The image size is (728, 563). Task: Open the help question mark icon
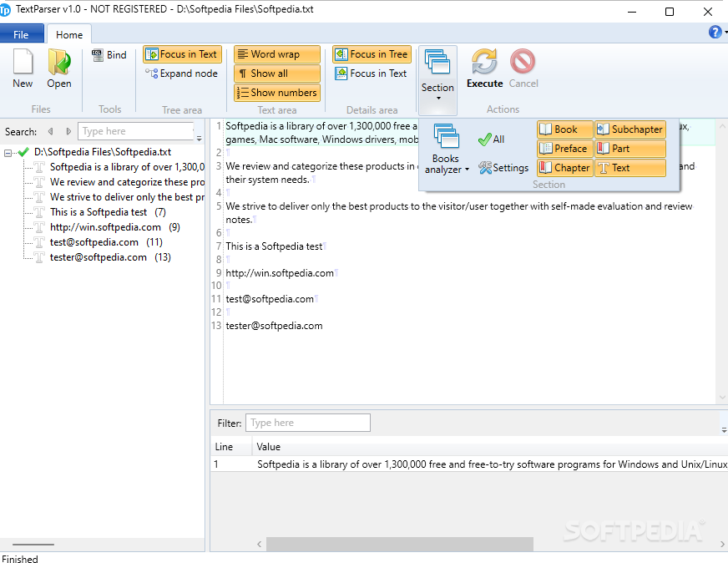[715, 32]
